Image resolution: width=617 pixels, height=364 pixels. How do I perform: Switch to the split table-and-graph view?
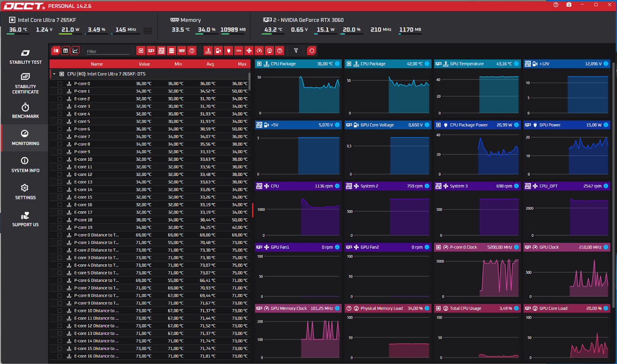[56, 50]
